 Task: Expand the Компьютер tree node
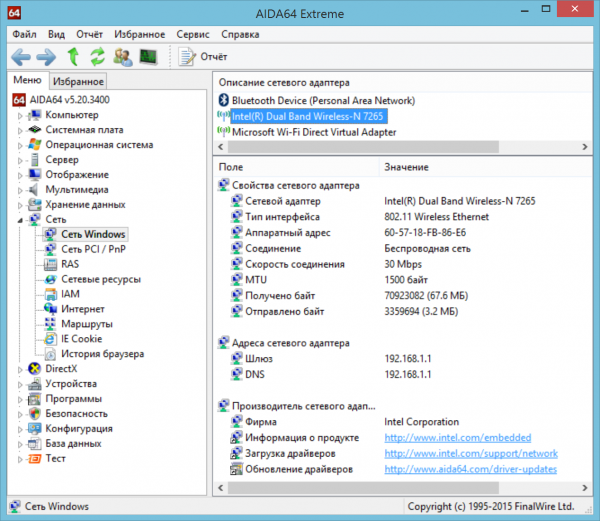click(x=20, y=115)
